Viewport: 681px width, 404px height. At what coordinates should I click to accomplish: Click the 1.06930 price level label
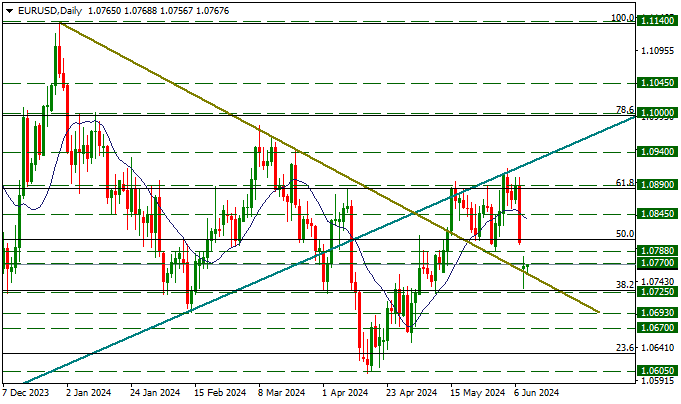[657, 313]
